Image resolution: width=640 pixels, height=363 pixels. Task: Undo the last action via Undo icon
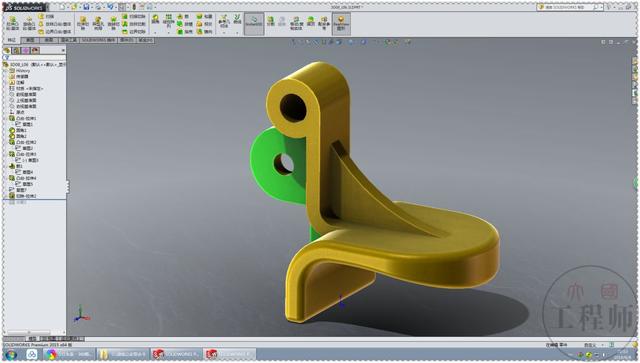tap(110, 7)
